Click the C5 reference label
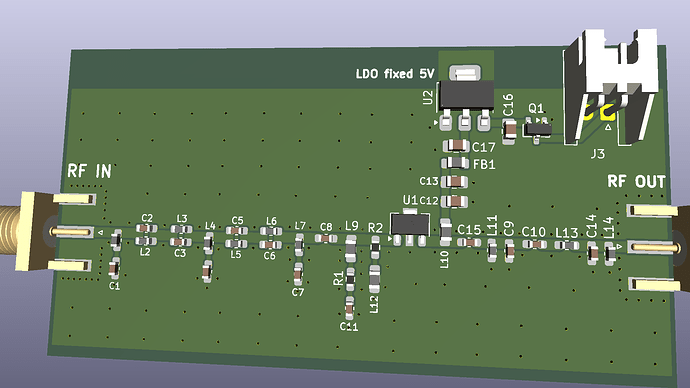The image size is (690, 388). tap(237, 220)
